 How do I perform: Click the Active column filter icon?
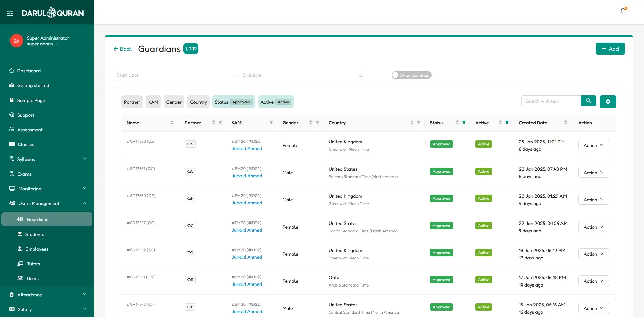[507, 123]
